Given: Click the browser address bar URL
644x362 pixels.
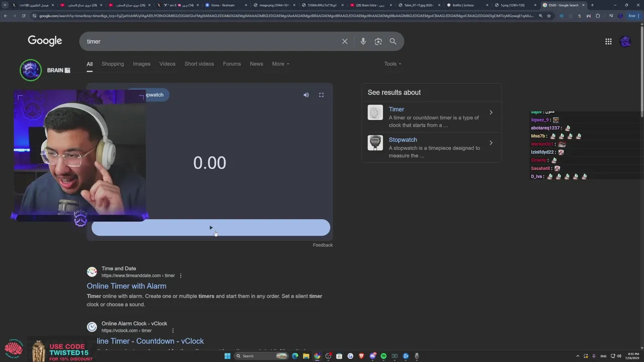Looking at the screenshot, I should click(x=286, y=16).
